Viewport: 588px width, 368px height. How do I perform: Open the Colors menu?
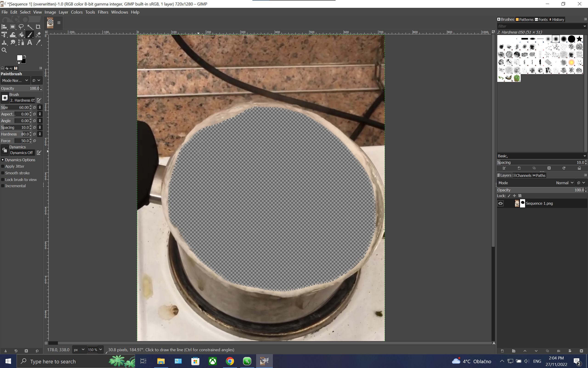[77, 12]
